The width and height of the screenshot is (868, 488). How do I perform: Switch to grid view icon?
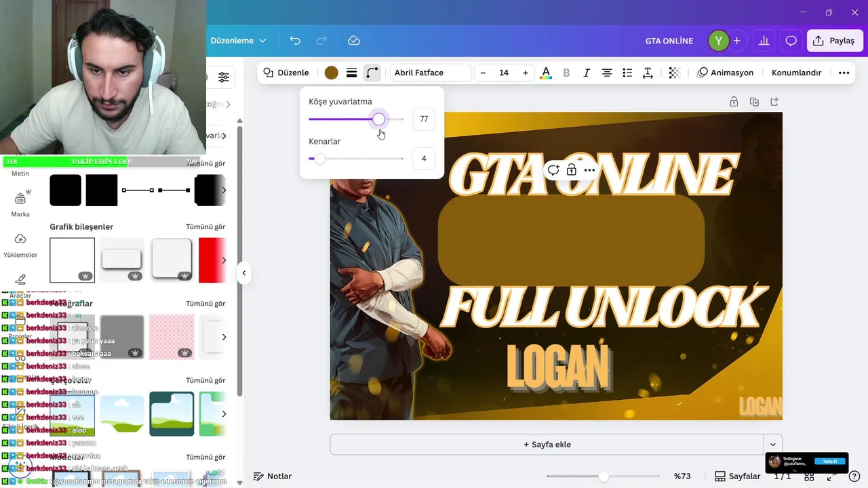(809, 476)
